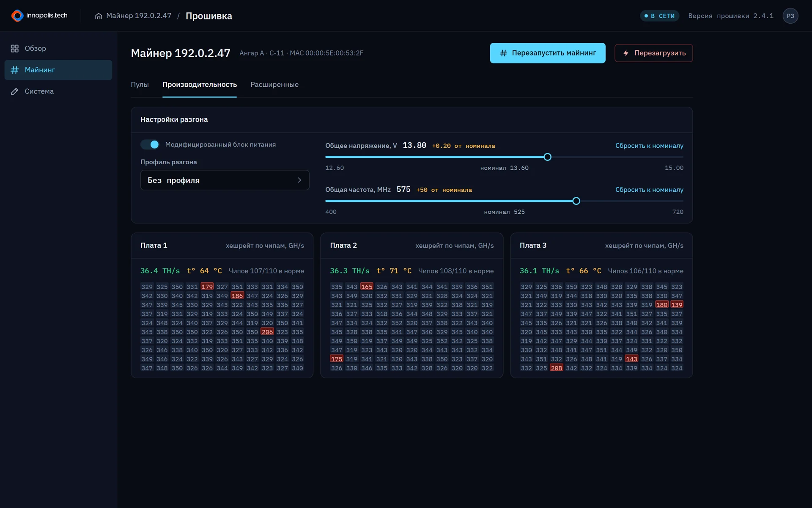Click the 36.1 TH/s hashrate value
812x508 pixels.
[540, 271]
